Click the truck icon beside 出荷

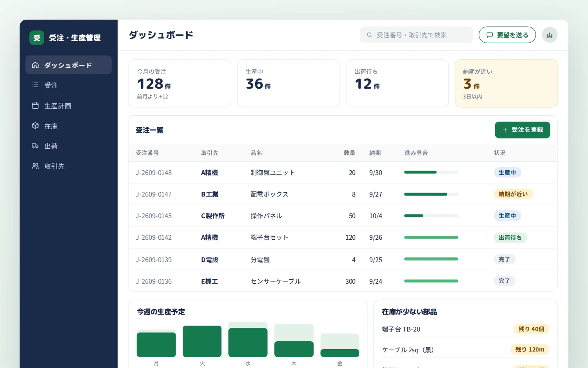(35, 146)
